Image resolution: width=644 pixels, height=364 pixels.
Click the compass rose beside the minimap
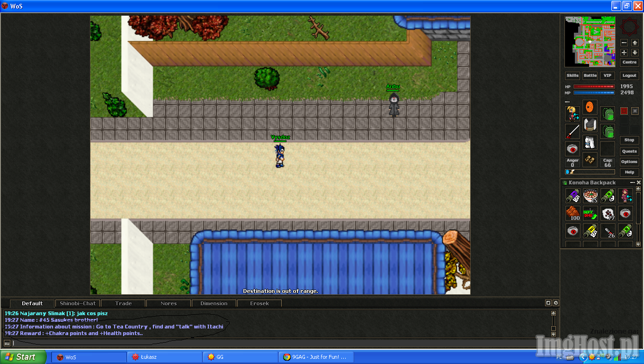point(629,26)
